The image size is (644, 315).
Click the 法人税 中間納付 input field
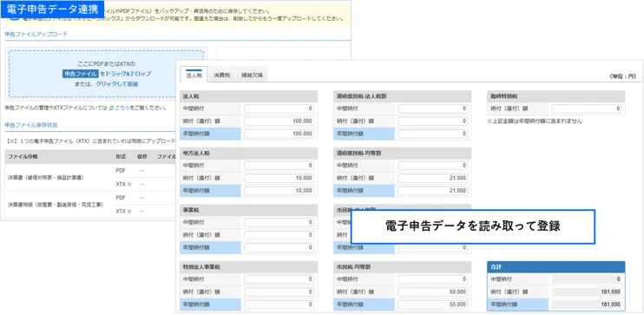point(279,108)
